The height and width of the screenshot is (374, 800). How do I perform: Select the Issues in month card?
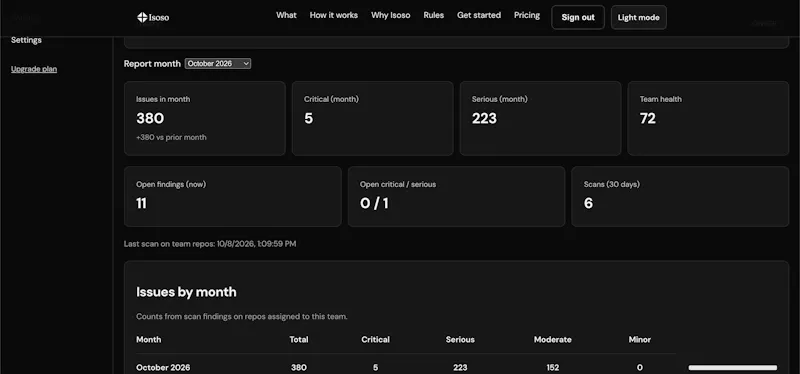click(205, 118)
